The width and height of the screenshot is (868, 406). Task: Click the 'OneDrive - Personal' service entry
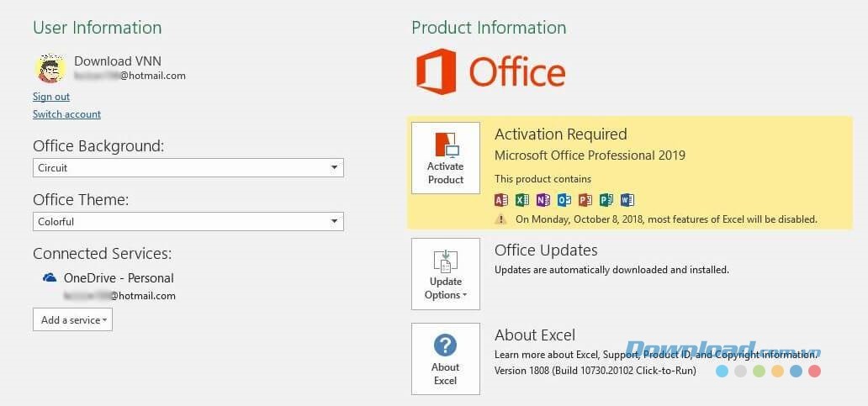click(119, 278)
